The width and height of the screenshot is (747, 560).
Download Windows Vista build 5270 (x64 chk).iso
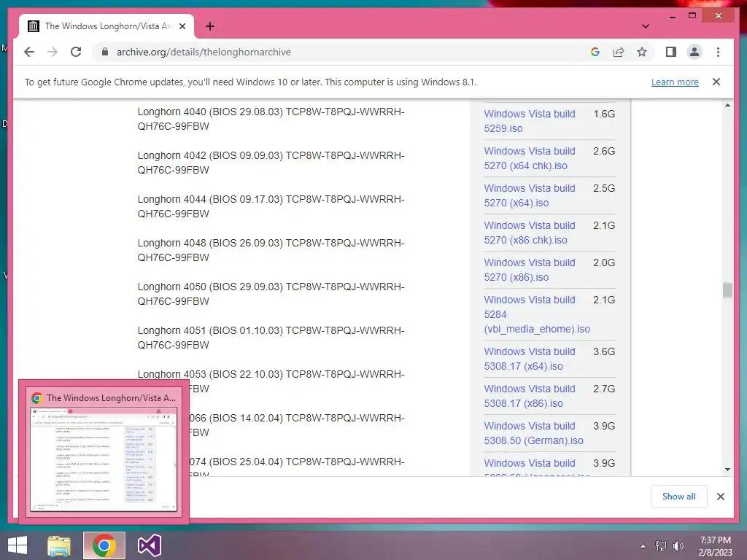(530, 158)
